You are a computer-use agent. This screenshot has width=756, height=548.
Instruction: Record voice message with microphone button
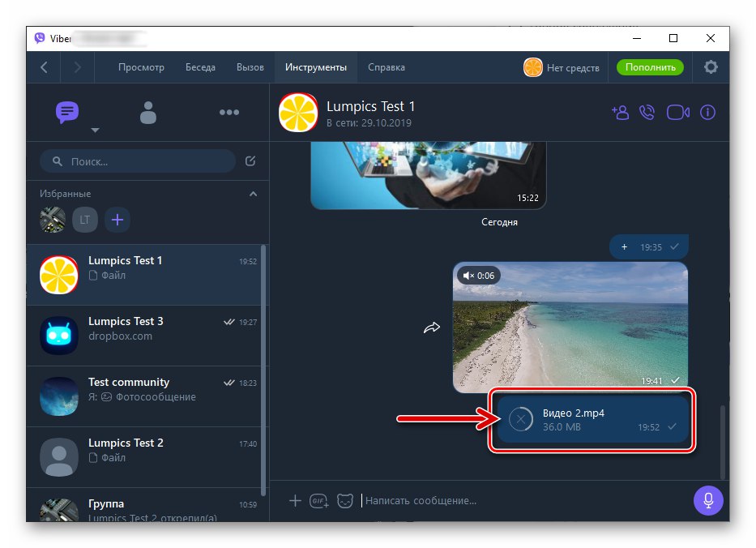707,500
